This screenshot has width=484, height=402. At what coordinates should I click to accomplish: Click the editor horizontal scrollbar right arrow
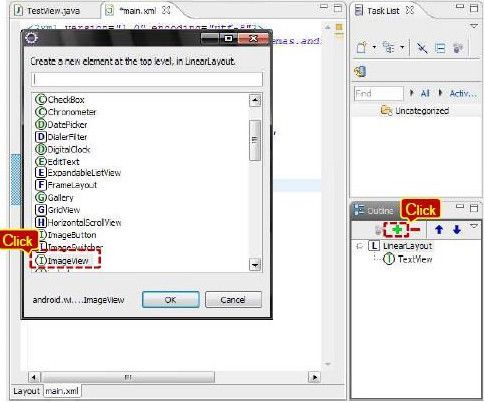click(x=314, y=377)
